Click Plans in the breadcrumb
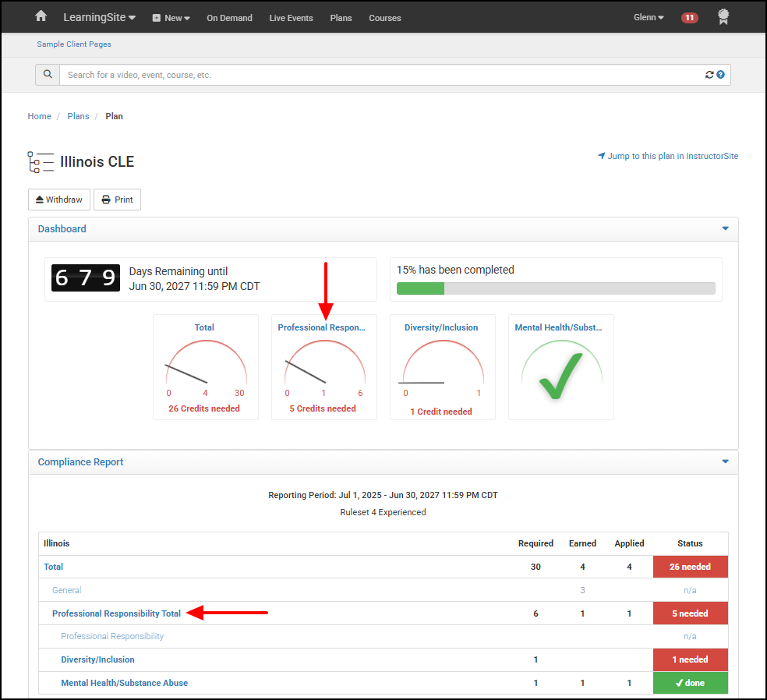Viewport: 767px width, 700px height. 78,116
